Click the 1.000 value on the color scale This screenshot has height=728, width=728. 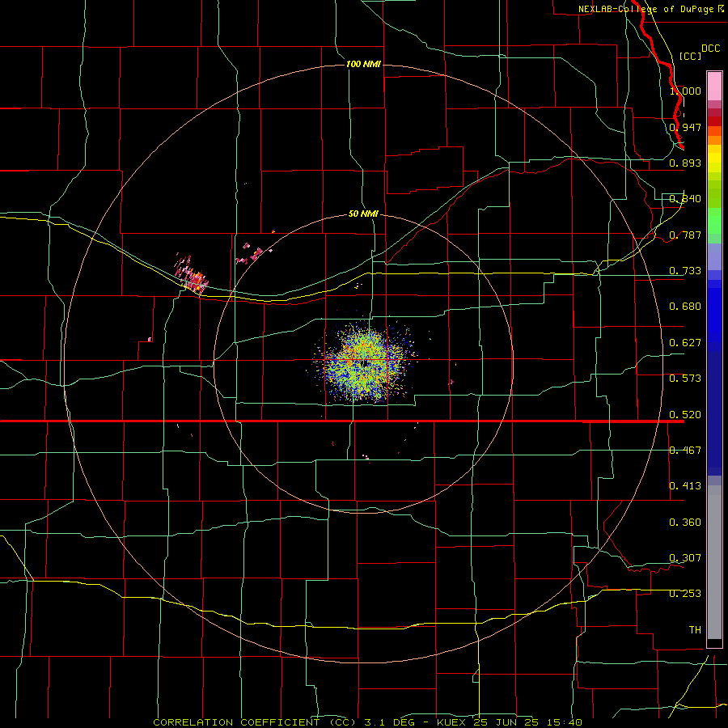(x=685, y=91)
